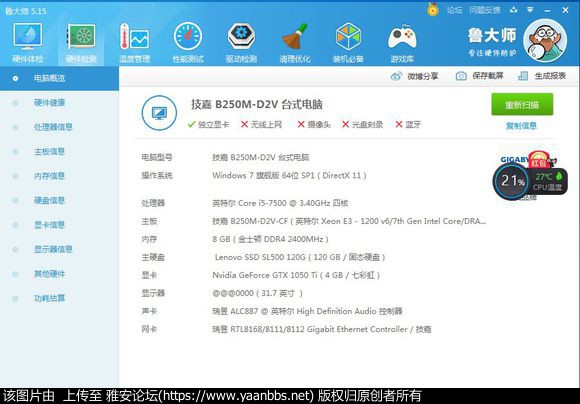The image size is (580, 404).
Task: Launch 性能测试 performance benchmark
Action: 188,43
